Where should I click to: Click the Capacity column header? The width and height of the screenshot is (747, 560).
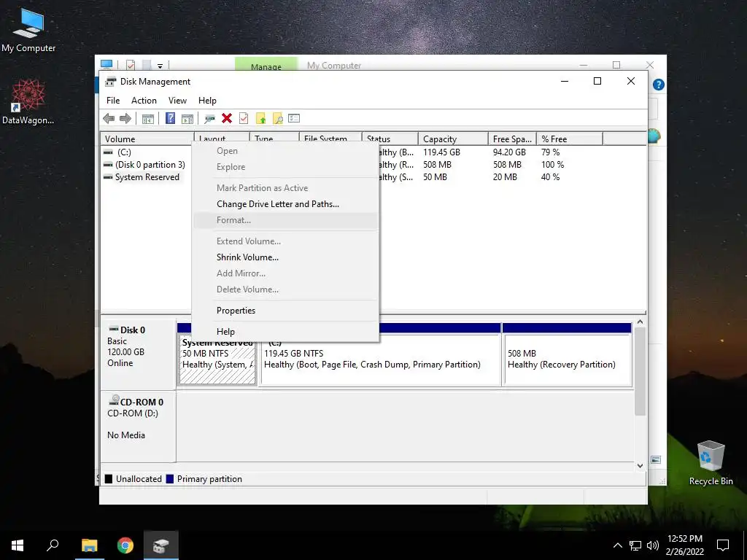[453, 139]
